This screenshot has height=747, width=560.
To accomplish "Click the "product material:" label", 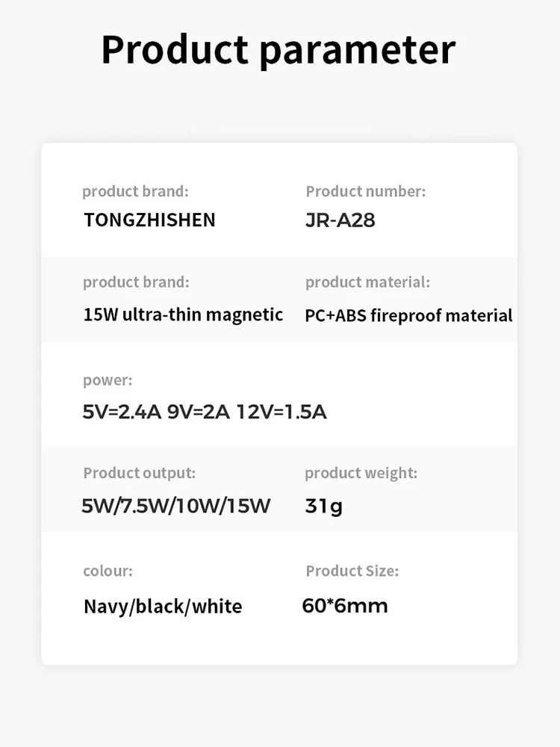I will coord(367,282).
